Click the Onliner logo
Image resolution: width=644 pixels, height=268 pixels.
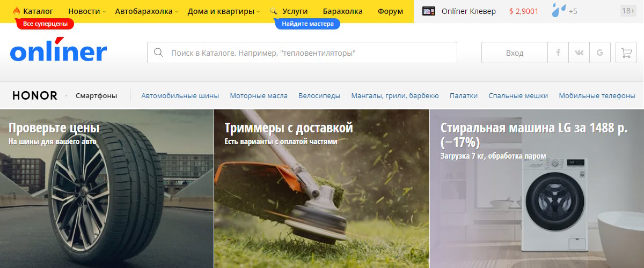58,50
